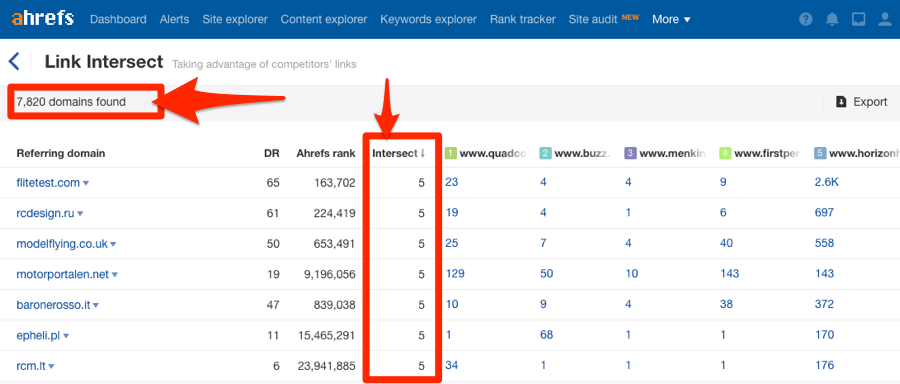
Task: Open the Alerts menu item
Action: (174, 20)
